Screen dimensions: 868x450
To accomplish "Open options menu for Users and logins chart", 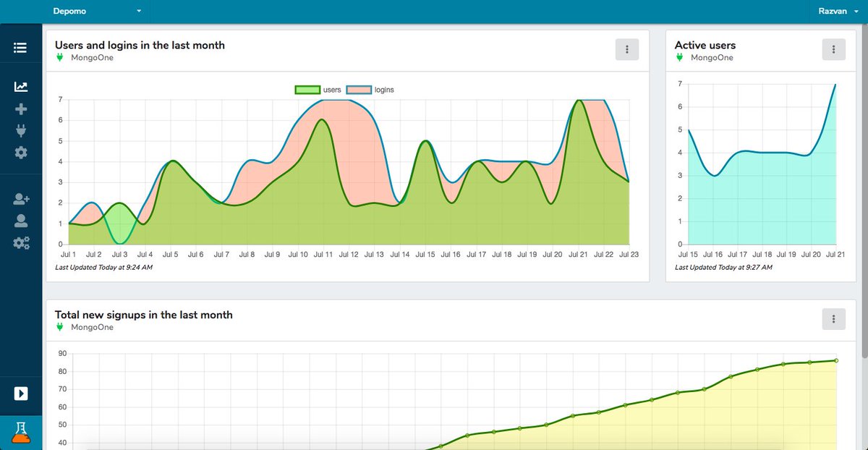I will click(627, 49).
